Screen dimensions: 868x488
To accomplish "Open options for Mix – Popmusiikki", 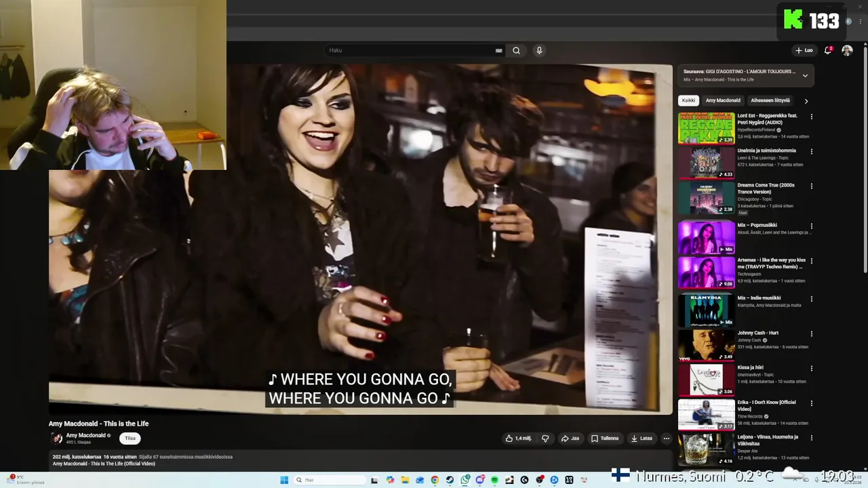I will pyautogui.click(x=811, y=226).
